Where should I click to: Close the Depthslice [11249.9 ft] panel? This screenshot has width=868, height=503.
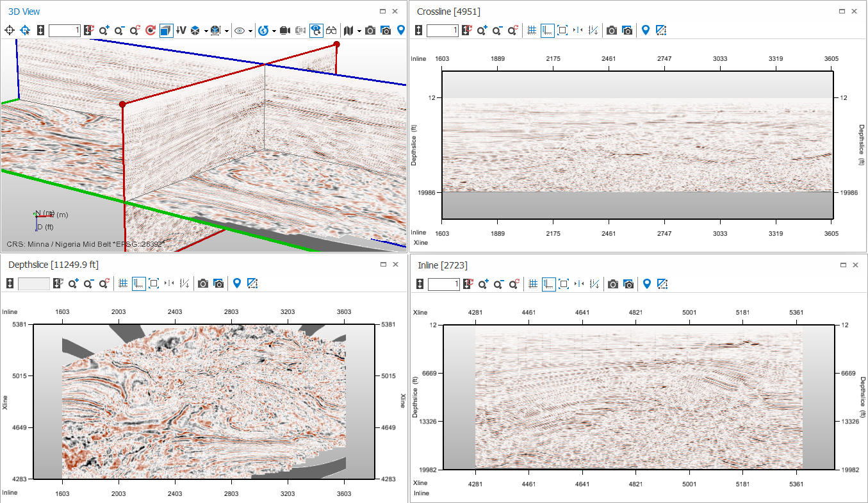(x=395, y=264)
